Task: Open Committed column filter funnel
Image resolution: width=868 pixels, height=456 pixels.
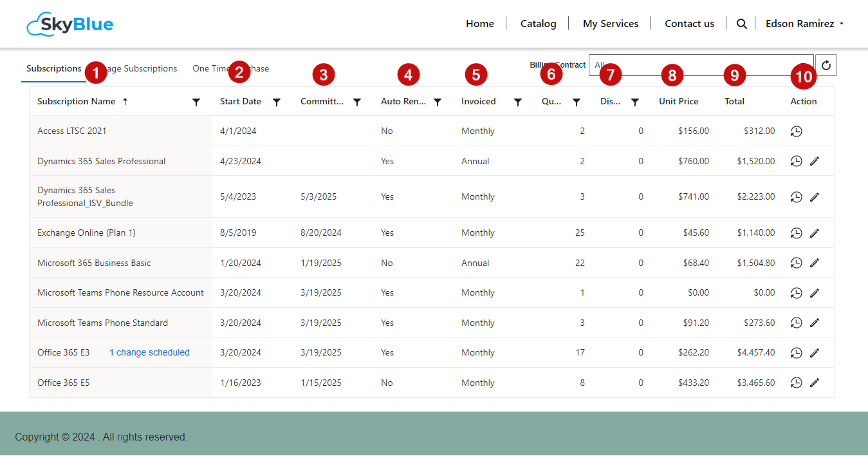Action: pyautogui.click(x=357, y=102)
